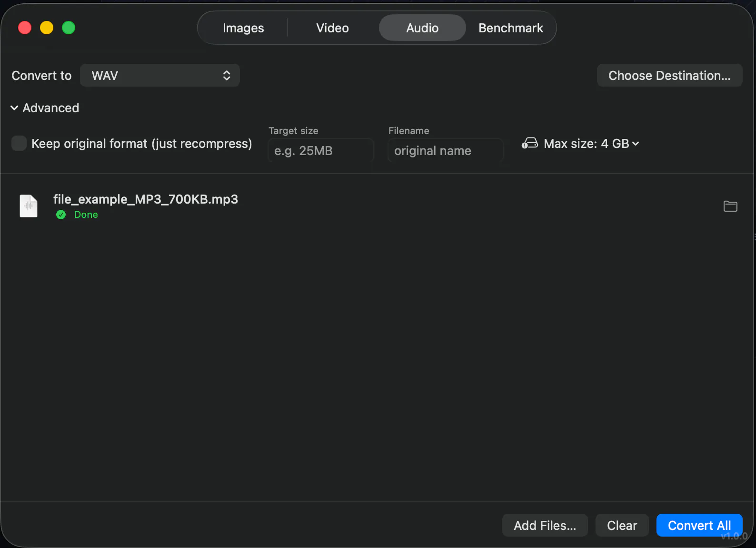Maximize window with green button
The image size is (756, 548).
(69, 28)
